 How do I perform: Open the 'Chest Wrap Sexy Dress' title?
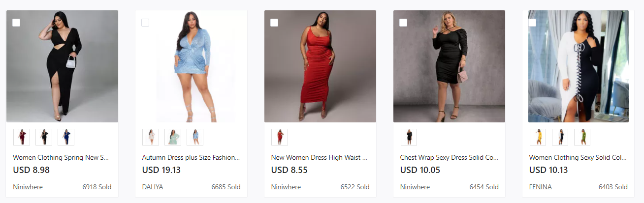449,158
